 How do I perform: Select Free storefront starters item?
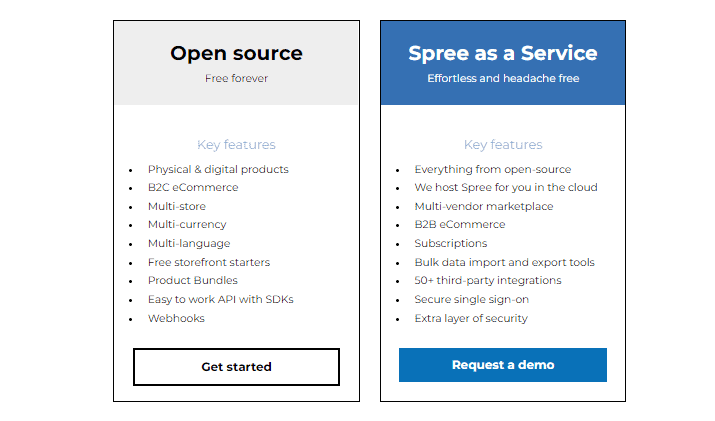point(209,262)
